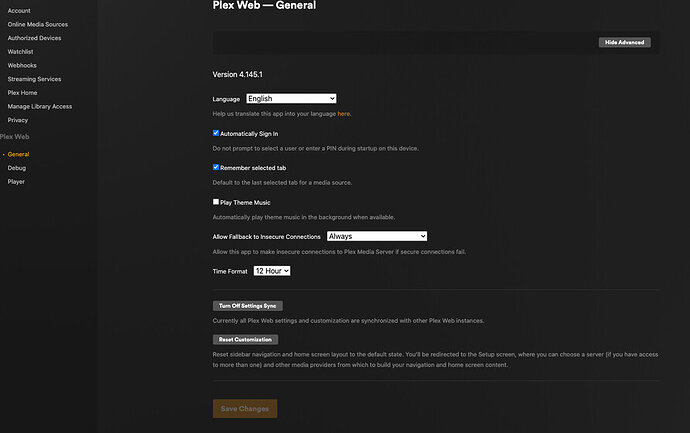Select General under Plex Web
This screenshot has height=433, width=690.
[18, 154]
